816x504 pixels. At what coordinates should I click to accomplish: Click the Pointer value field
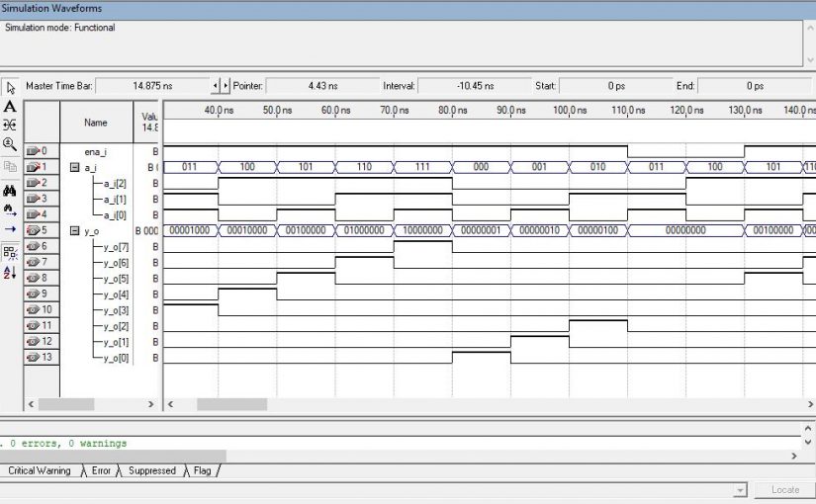(x=322, y=86)
